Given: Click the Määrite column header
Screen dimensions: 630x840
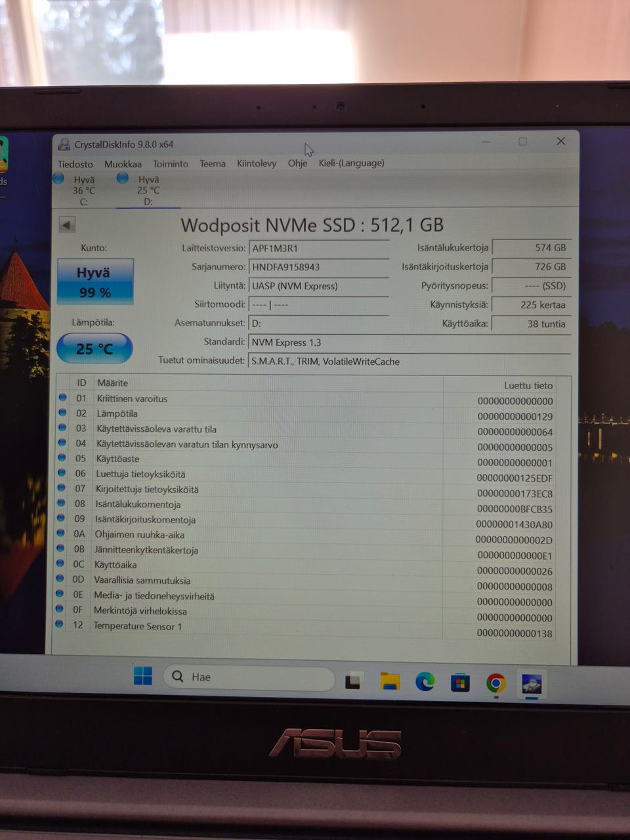Looking at the screenshot, I should click(112, 383).
